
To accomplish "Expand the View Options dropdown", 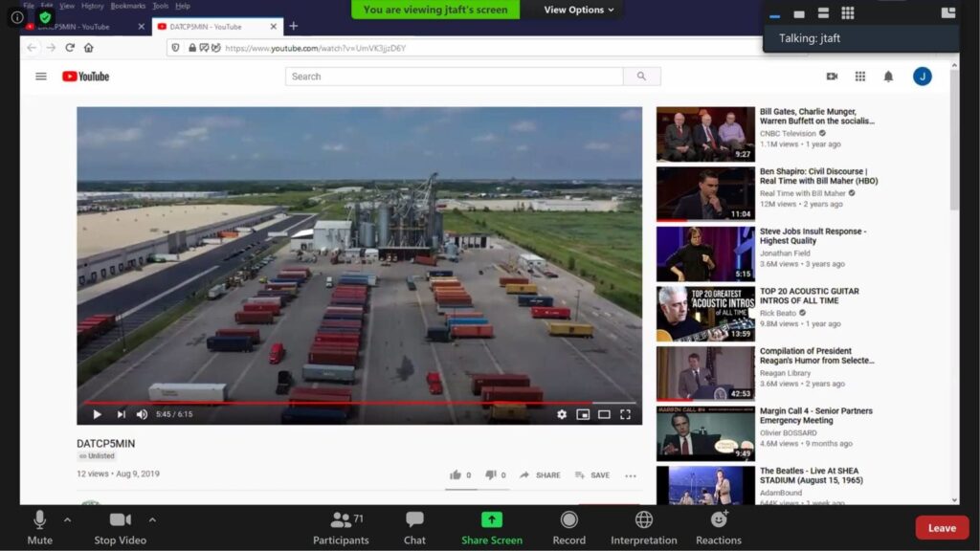I will pos(579,10).
